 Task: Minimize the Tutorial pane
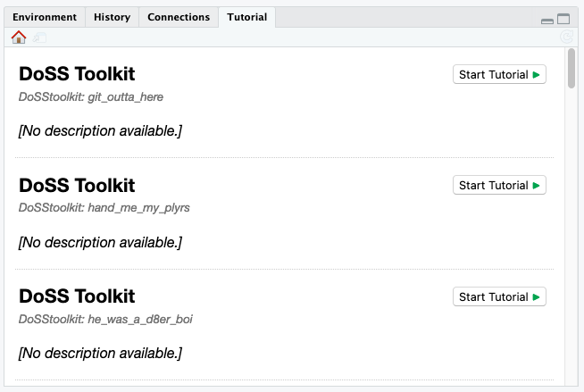click(x=547, y=21)
